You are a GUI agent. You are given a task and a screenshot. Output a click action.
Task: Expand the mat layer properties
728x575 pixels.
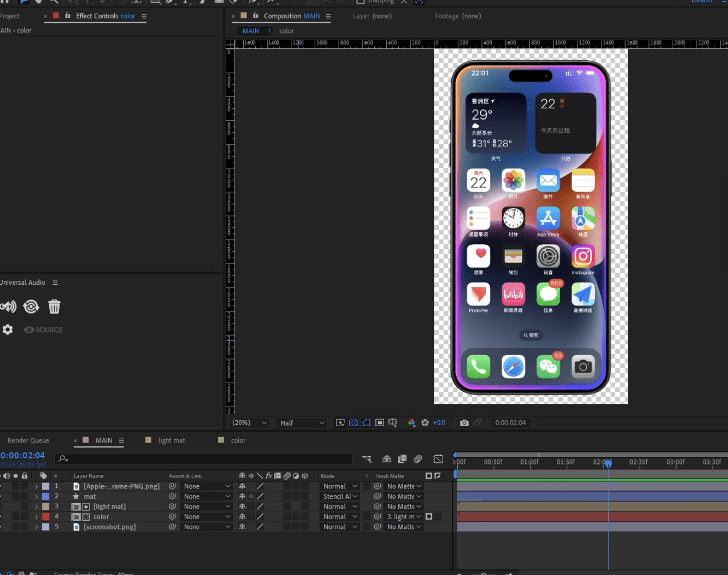click(36, 496)
